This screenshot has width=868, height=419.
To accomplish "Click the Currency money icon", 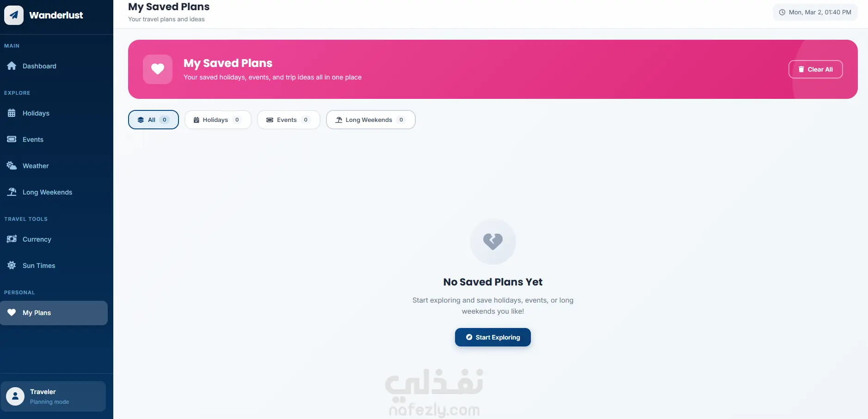I will 12,239.
